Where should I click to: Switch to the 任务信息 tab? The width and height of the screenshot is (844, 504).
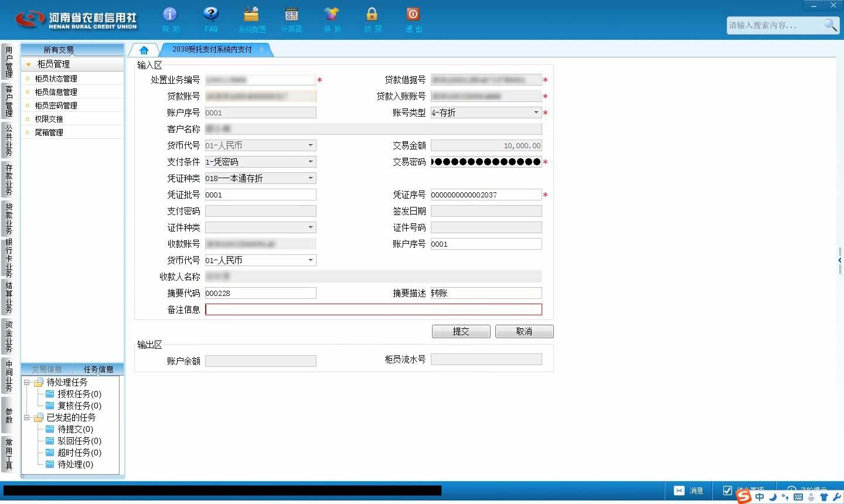[98, 369]
